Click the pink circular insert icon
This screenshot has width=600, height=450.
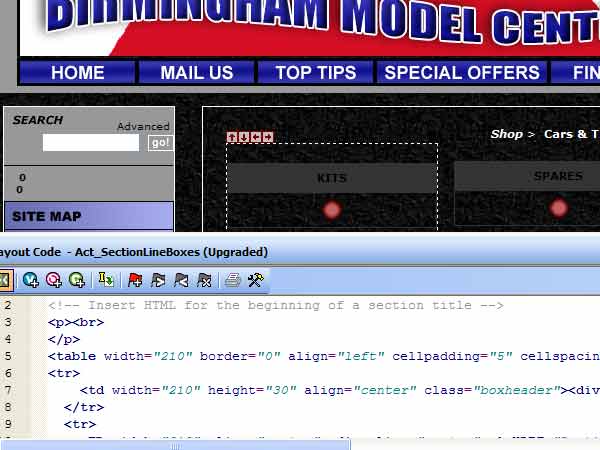[x=53, y=280]
